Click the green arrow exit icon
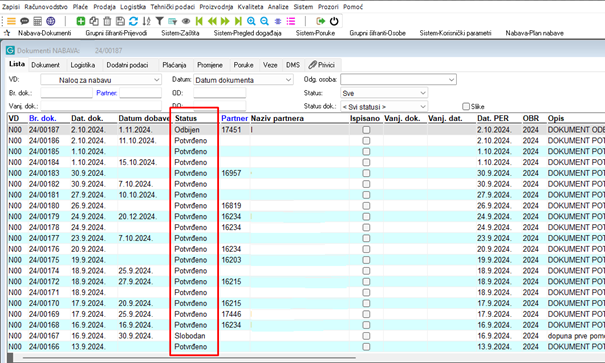This screenshot has height=363, width=605. click(320, 21)
